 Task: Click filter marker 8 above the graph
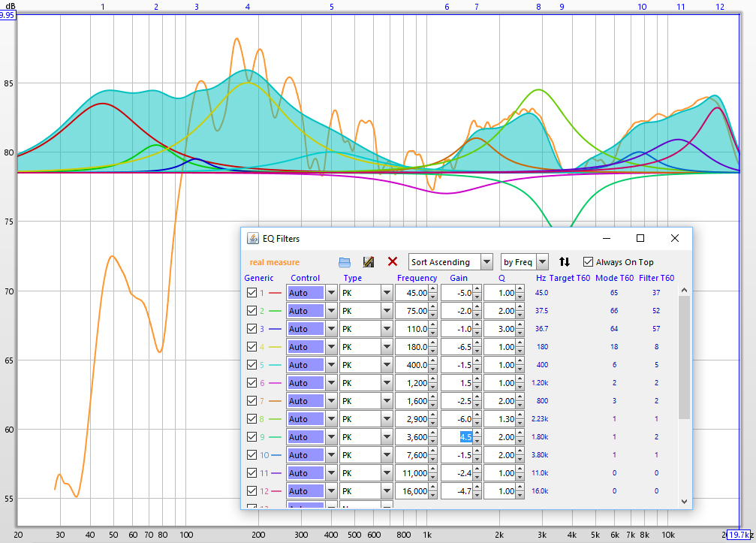tap(538, 7)
